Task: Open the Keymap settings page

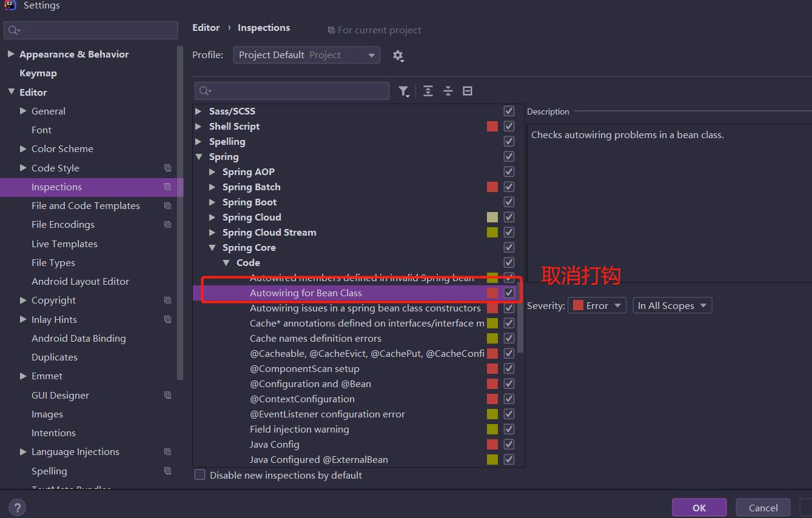Action: [x=38, y=73]
